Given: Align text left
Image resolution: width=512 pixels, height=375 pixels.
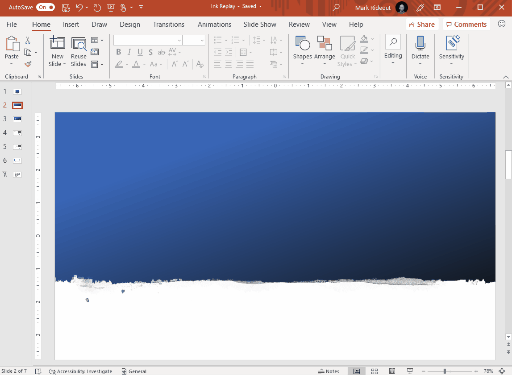Looking at the screenshot, I should pos(217,64).
